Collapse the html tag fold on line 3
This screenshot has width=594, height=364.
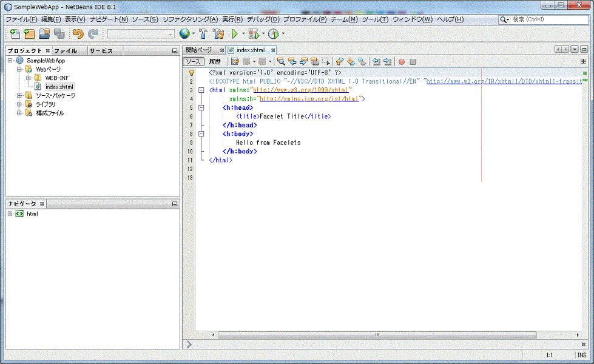201,90
